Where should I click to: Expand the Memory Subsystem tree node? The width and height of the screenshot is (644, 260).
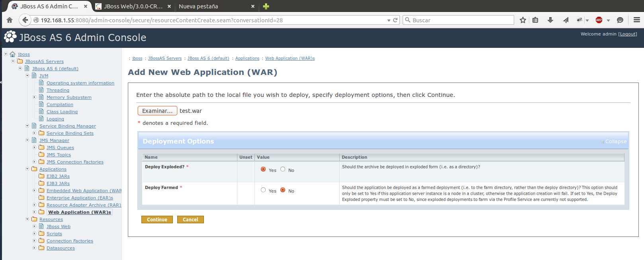tap(35, 97)
